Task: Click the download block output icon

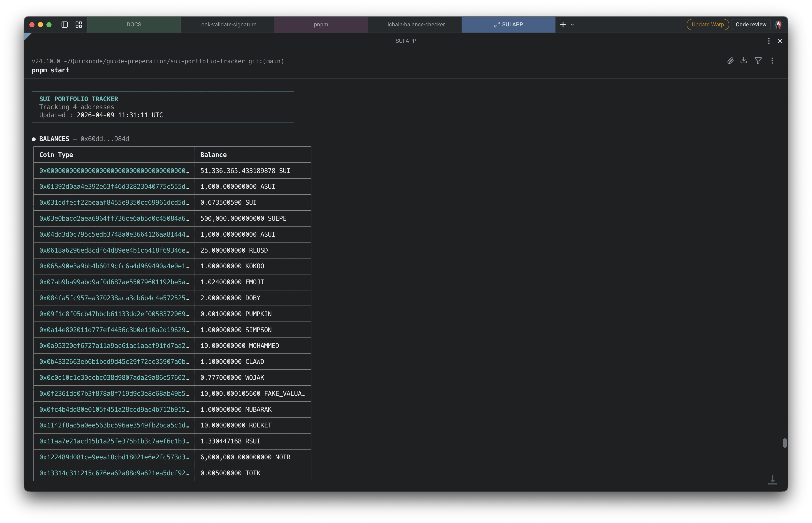Action: point(744,60)
